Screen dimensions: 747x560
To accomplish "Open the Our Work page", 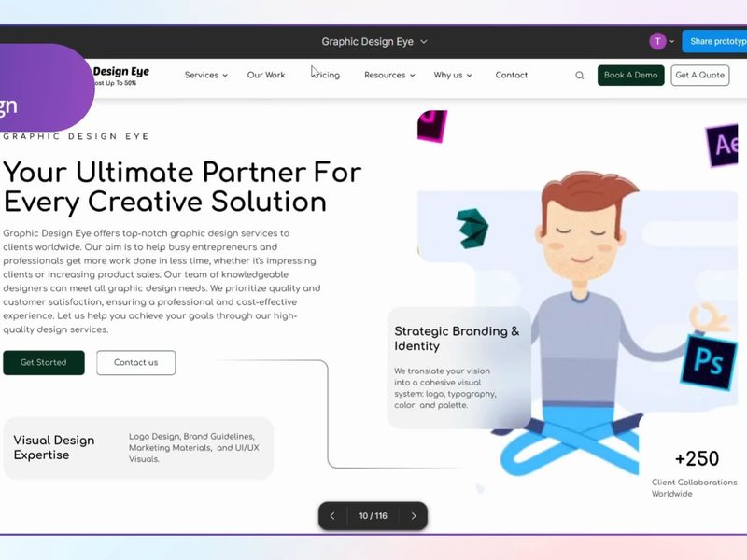I will [x=266, y=76].
